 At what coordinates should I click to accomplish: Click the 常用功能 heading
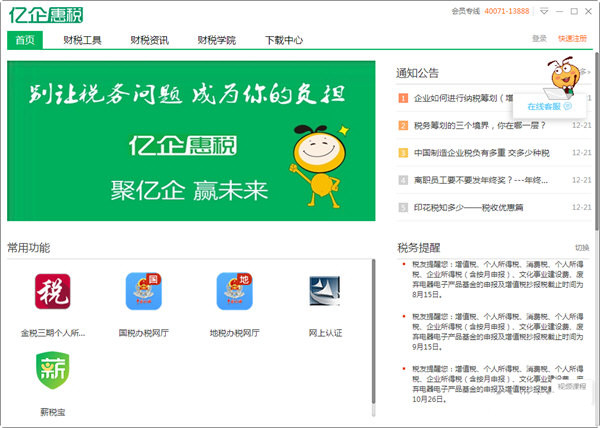click(x=29, y=248)
